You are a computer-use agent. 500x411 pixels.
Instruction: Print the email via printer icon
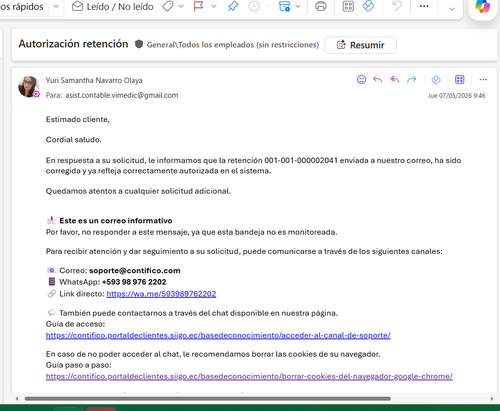tap(321, 6)
